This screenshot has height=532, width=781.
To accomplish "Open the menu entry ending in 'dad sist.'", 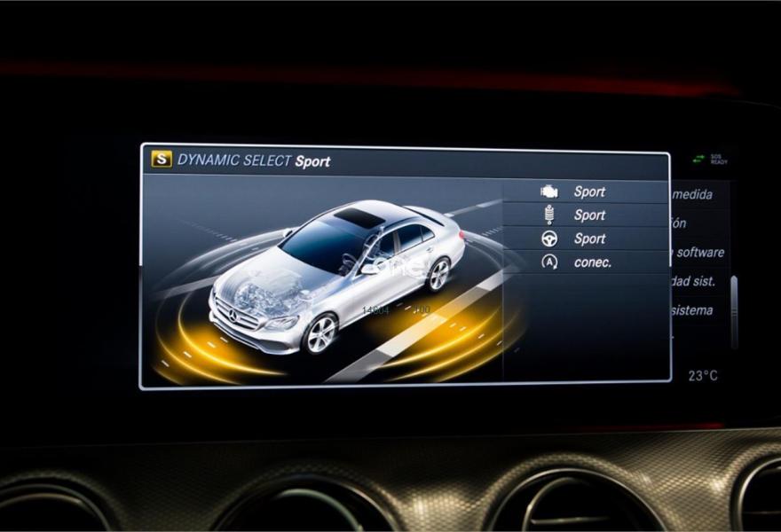I will point(693,281).
